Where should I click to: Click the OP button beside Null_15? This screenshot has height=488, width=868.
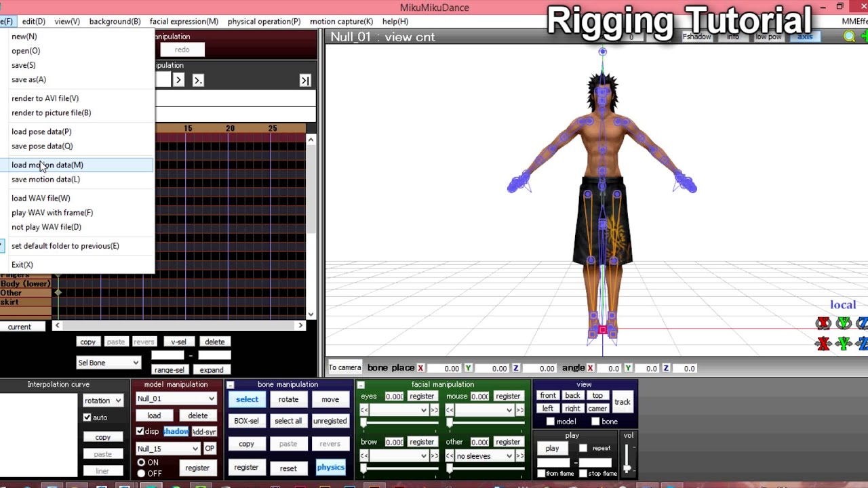[x=210, y=449]
